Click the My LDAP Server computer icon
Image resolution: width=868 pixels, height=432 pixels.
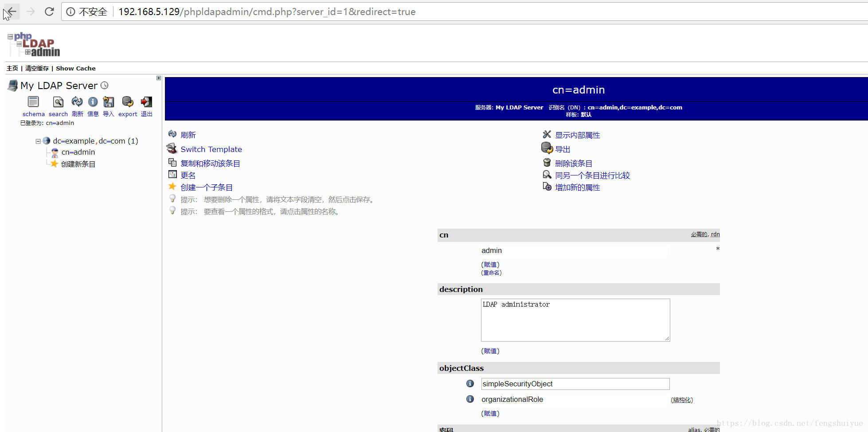[x=13, y=86]
